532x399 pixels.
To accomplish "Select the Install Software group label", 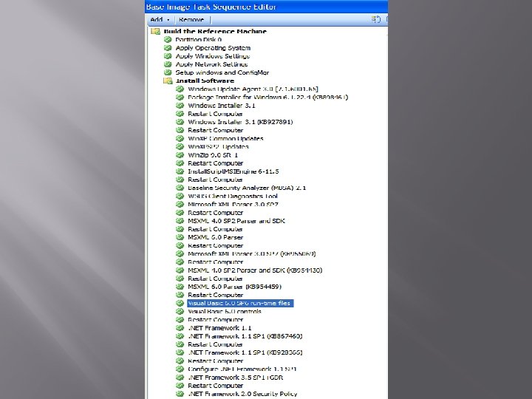I will pyautogui.click(x=205, y=81).
